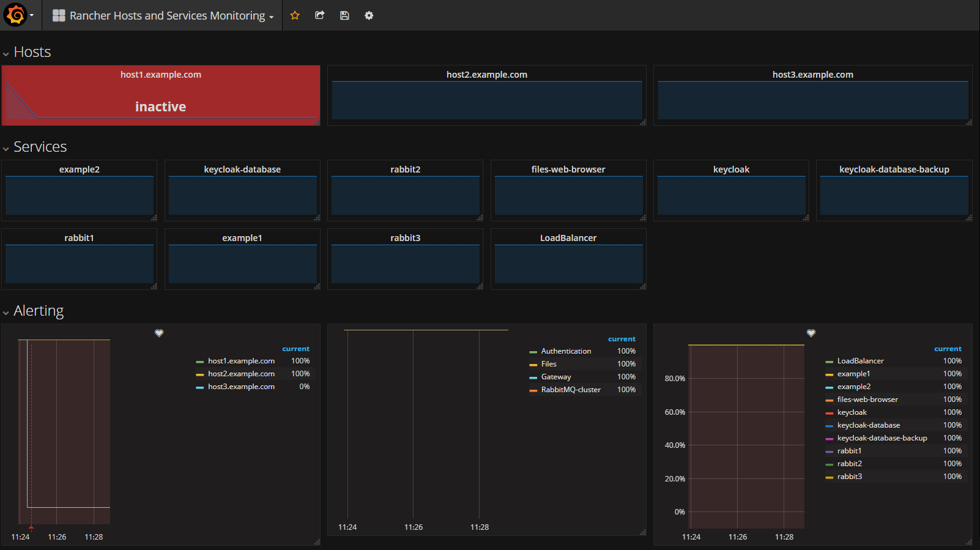Collapse the Services row
This screenshot has width=980, height=550.
pos(40,147)
